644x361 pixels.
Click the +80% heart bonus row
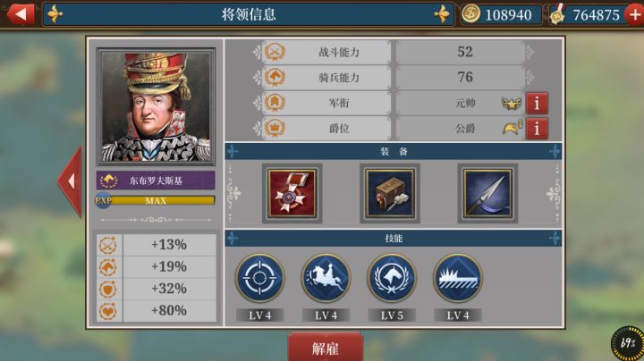point(157,311)
